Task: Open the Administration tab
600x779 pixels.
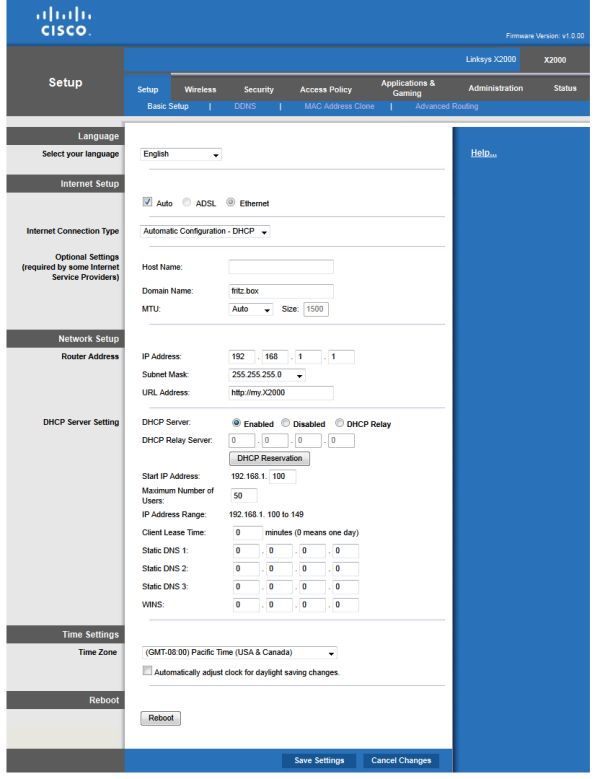Action: [495, 89]
